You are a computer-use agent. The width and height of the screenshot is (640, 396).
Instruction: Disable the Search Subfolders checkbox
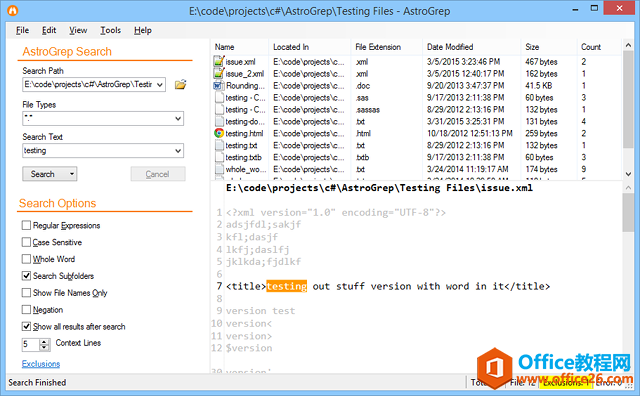point(26,276)
